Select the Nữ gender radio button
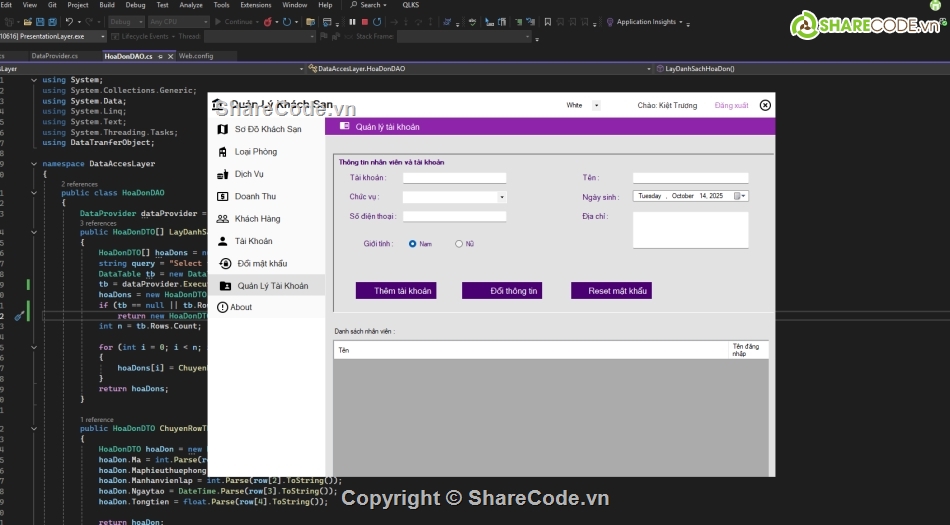 [x=459, y=243]
